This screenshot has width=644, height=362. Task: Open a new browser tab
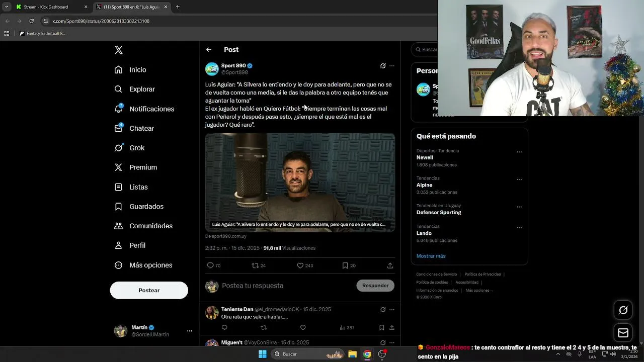coord(178,7)
